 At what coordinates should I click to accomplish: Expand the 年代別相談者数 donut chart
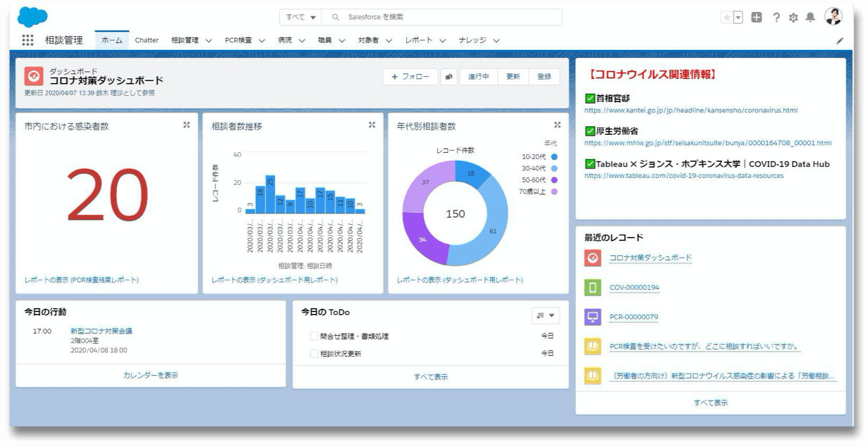pos(557,125)
